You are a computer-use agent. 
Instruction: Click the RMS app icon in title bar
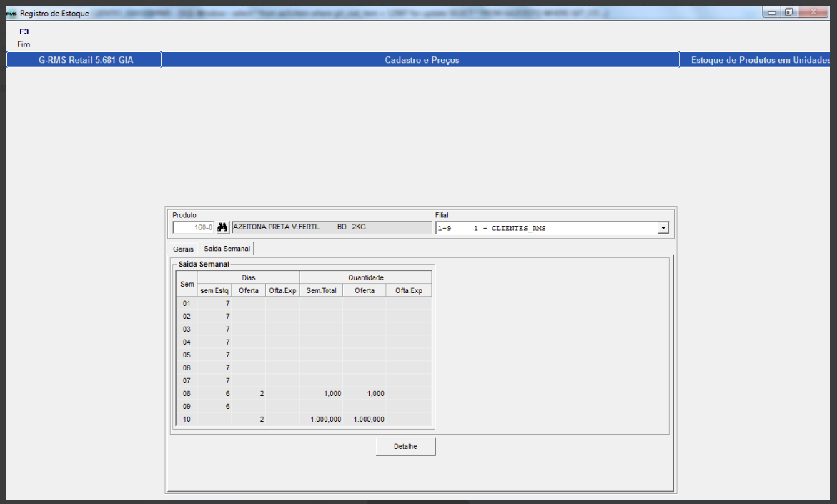[x=11, y=14]
